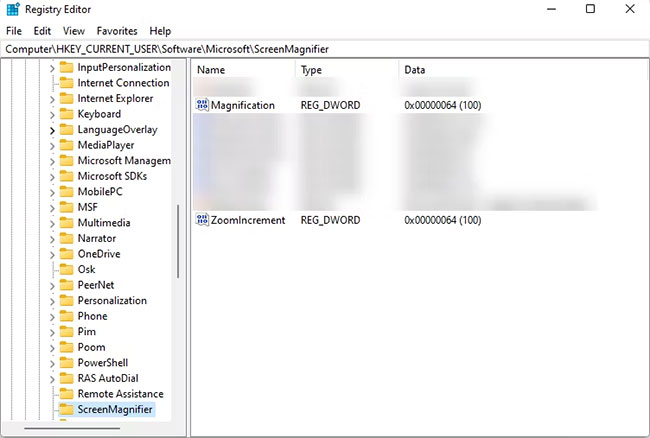Click the Multimedia folder icon
Image resolution: width=650 pixels, height=438 pixels.
click(66, 223)
